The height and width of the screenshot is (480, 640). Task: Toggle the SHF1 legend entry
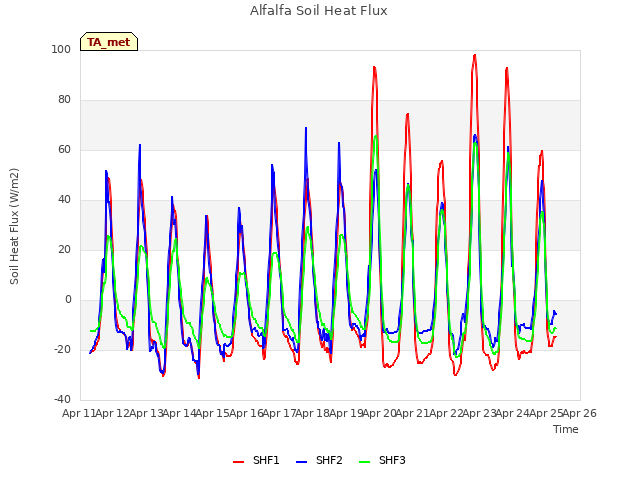pos(256,460)
